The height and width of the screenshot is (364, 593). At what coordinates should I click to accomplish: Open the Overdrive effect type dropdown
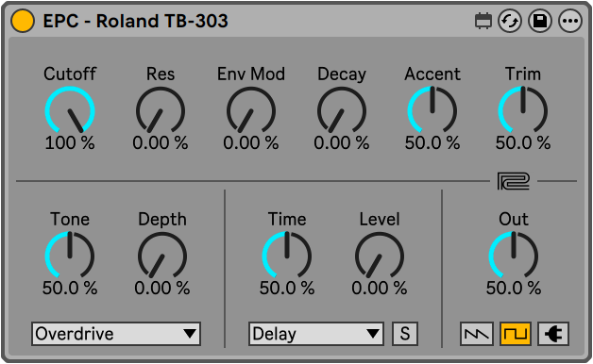[x=116, y=334]
